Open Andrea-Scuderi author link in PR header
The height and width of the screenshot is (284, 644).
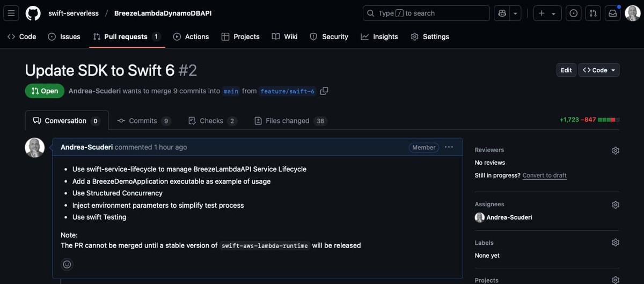click(94, 91)
